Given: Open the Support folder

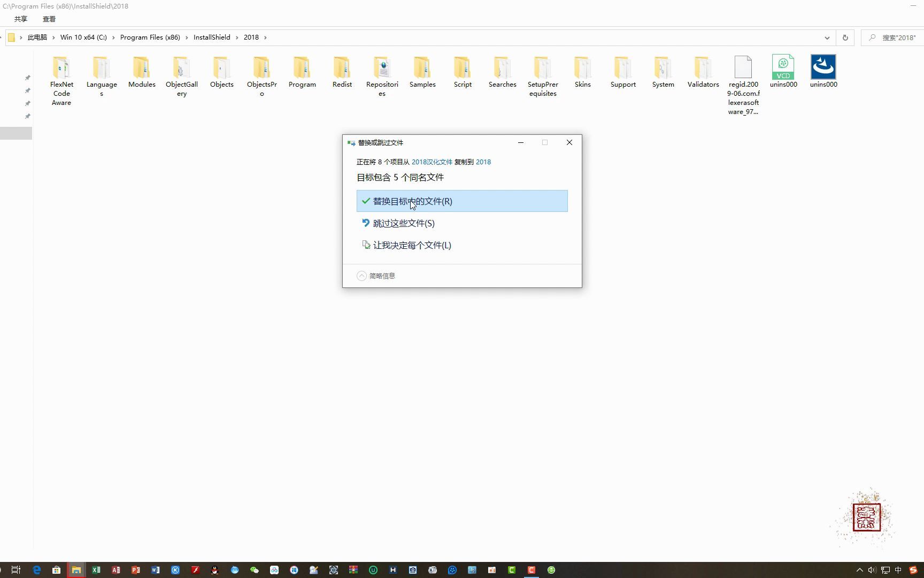Looking at the screenshot, I should tap(623, 72).
